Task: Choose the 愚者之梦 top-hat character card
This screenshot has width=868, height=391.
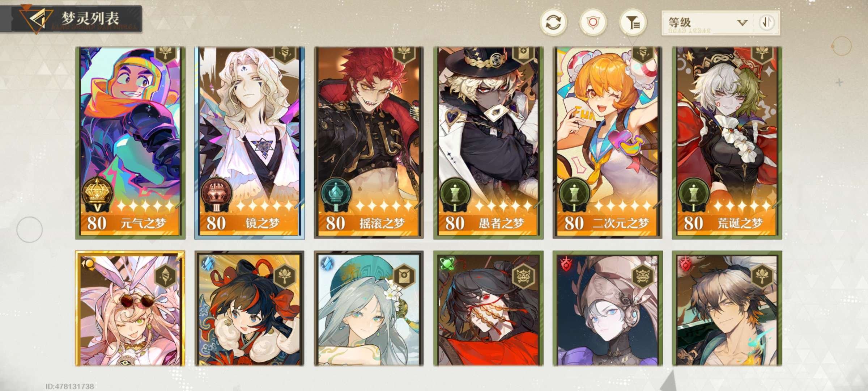Action: [488, 143]
